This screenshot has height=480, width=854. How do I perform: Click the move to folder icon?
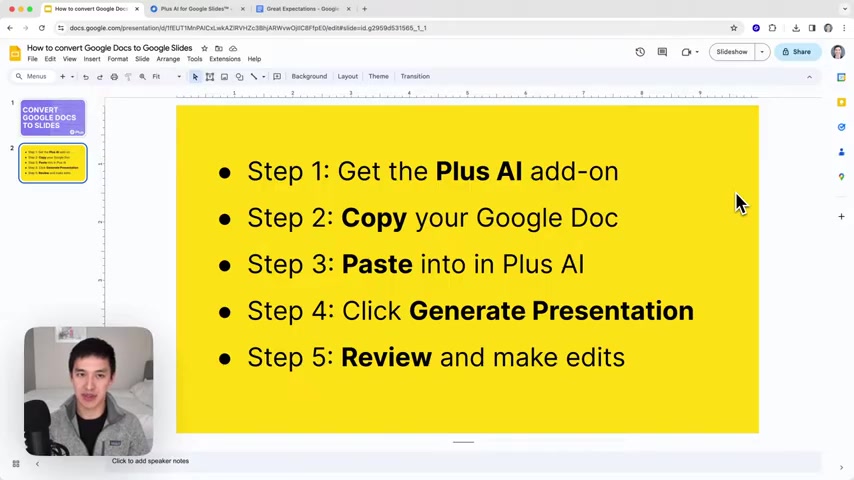tap(218, 48)
